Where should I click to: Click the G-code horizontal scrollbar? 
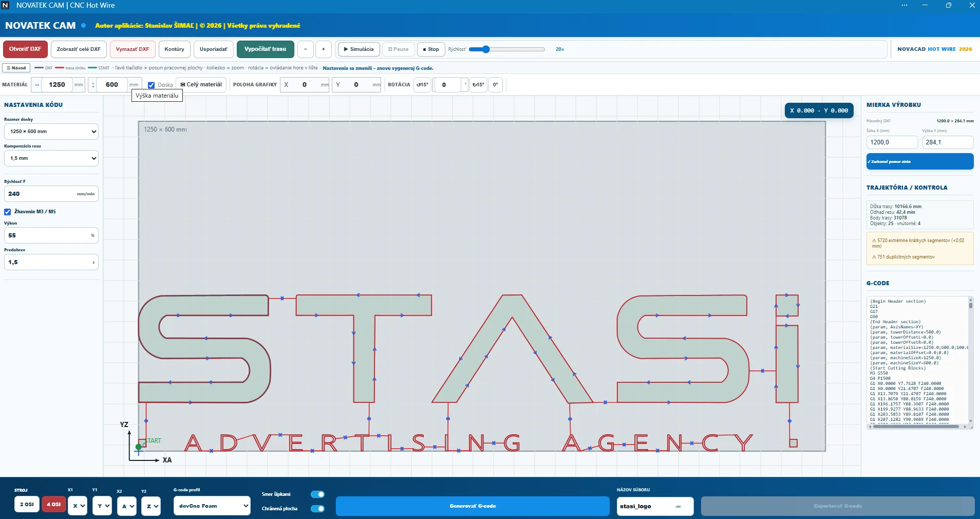(917, 427)
